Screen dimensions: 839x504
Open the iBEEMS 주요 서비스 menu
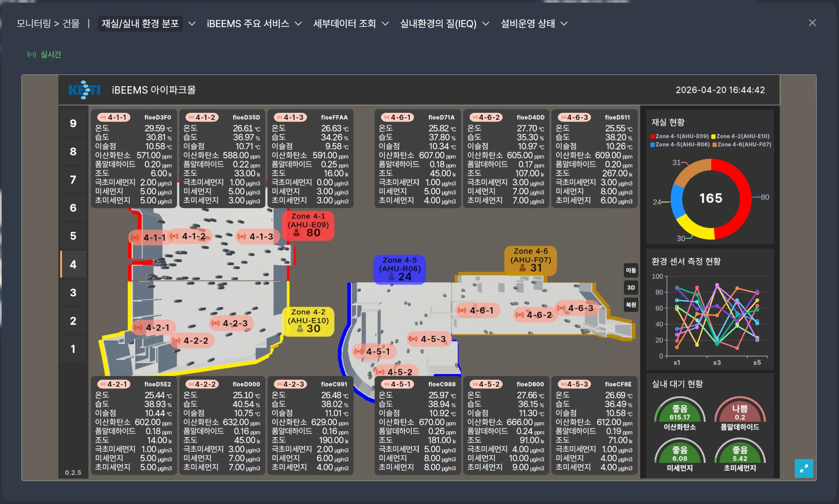(x=248, y=23)
